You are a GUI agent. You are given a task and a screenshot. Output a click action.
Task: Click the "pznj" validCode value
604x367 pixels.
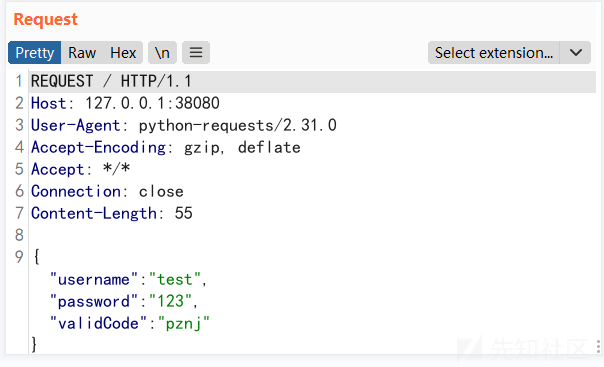[184, 323]
